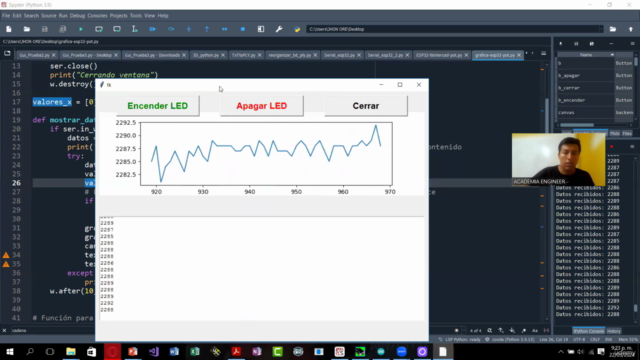Open file using the folder toolbar icon
Viewport: 640px width, 360px height.
coord(27,29)
